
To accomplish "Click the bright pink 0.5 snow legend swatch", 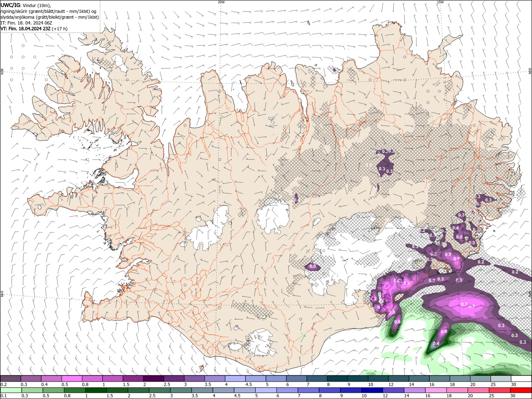I will [x=71, y=379].
